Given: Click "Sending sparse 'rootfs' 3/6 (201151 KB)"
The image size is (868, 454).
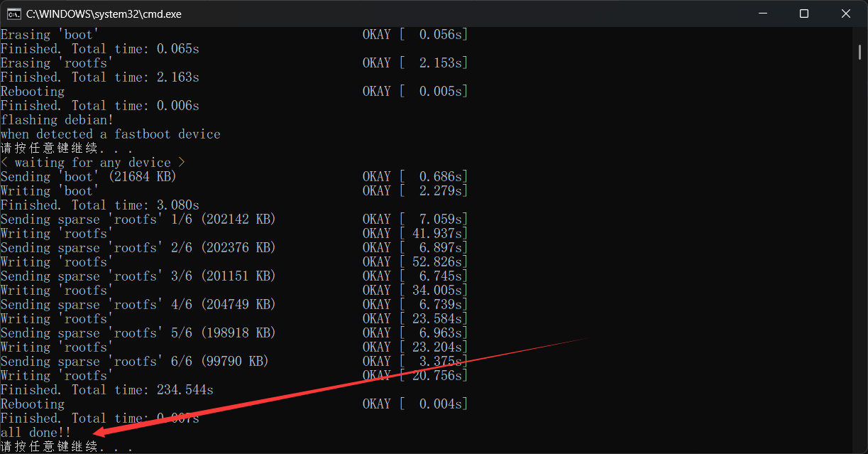Looking at the screenshot, I should pos(138,276).
